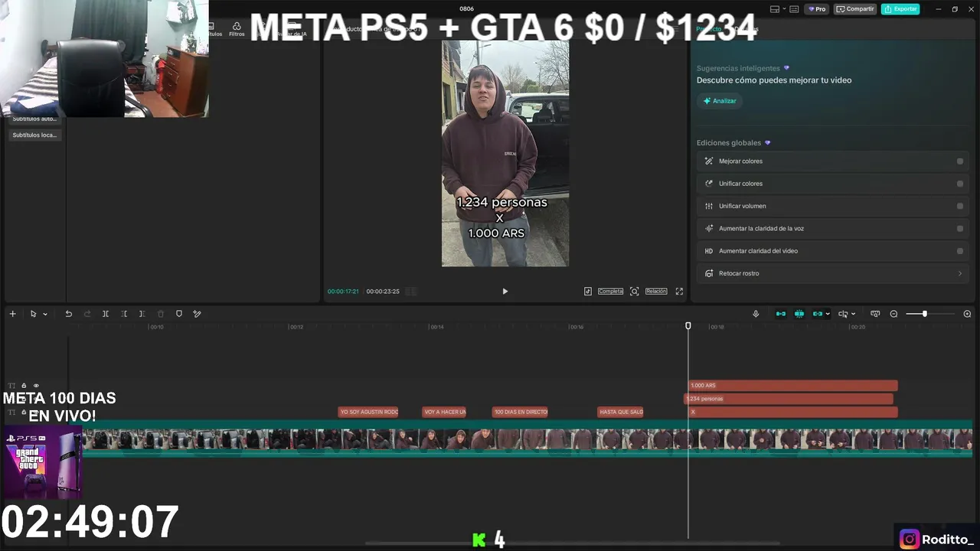Viewport: 980px width, 551px height.
Task: Open the Pro upgrade button
Action: (817, 9)
